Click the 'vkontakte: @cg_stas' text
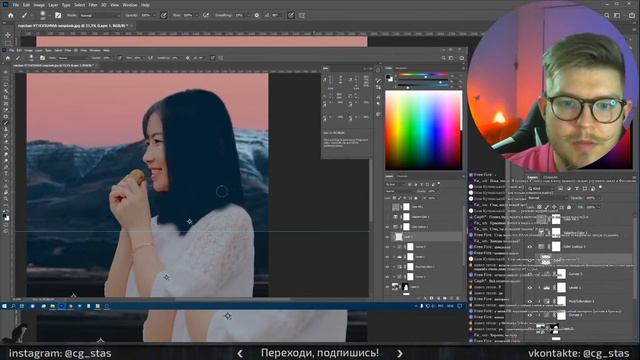 [578, 353]
